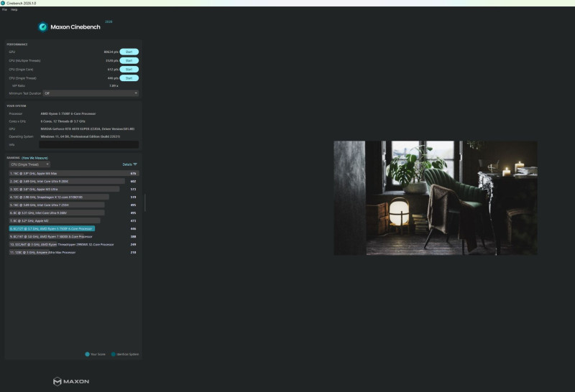Image resolution: width=575 pixels, height=392 pixels.
Task: Select highlighted ranking entry AMD Ryzen 5 6-Core
Action: (x=74, y=228)
